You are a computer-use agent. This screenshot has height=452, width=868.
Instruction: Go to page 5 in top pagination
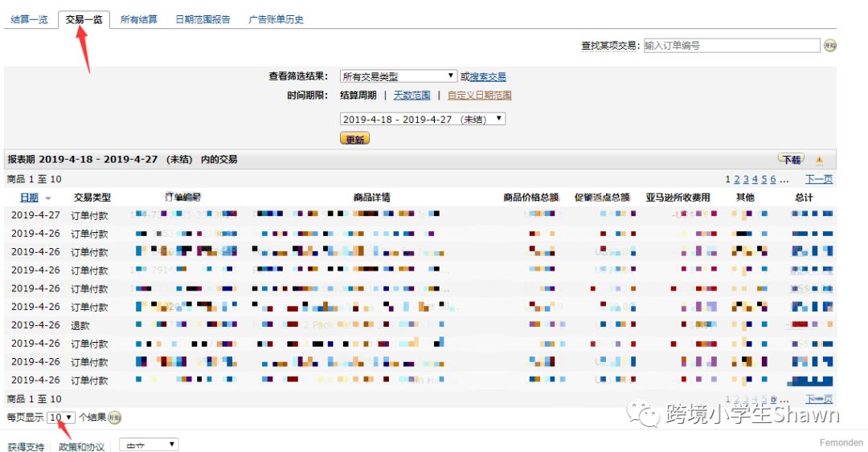764,179
